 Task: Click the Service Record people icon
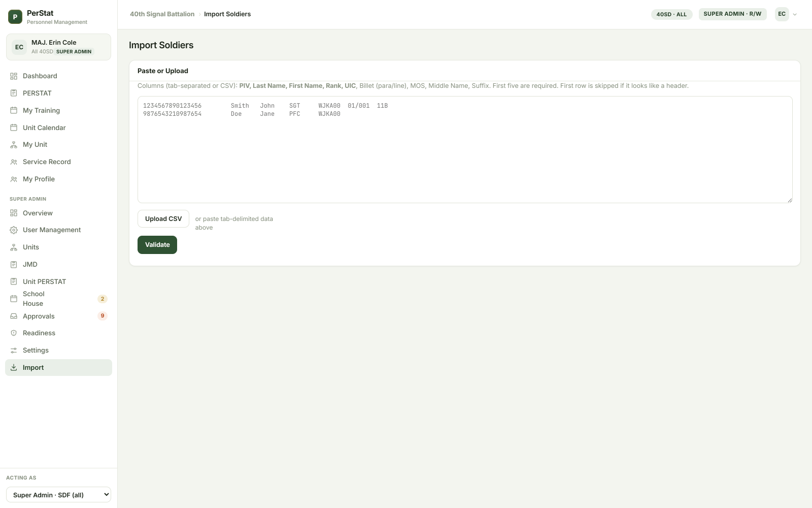click(14, 162)
